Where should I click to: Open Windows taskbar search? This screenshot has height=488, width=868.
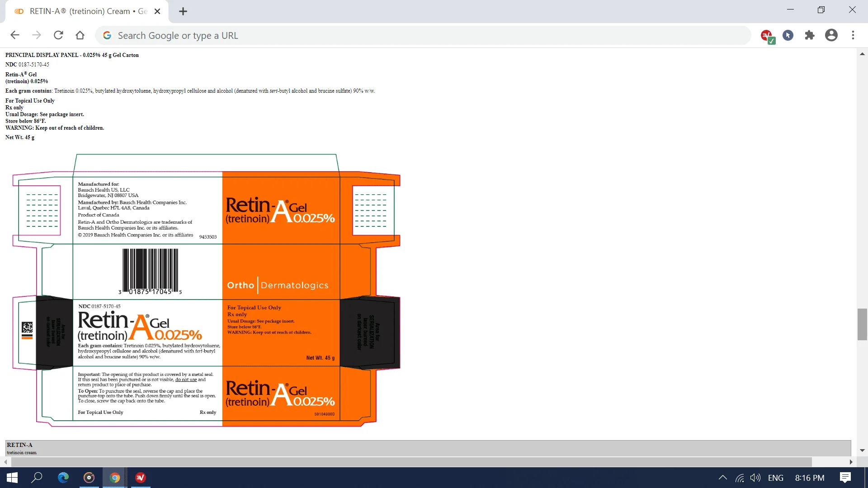pyautogui.click(x=37, y=478)
